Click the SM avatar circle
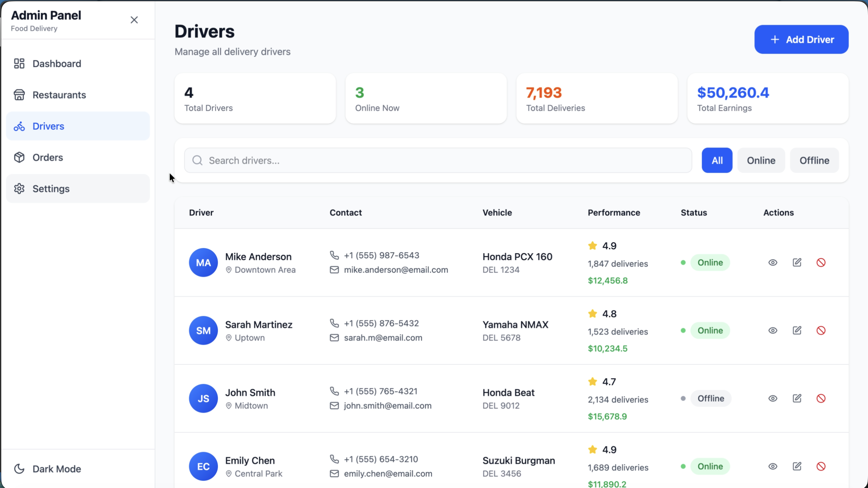 (203, 331)
